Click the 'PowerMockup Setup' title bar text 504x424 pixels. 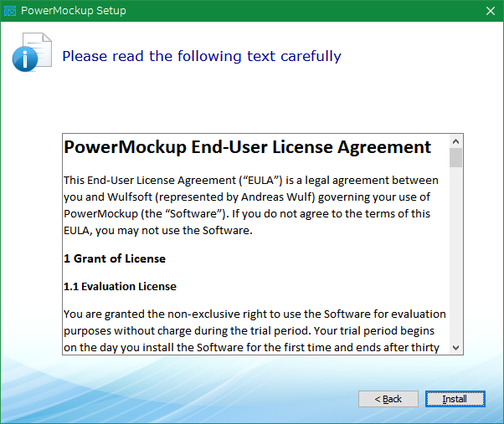point(74,11)
